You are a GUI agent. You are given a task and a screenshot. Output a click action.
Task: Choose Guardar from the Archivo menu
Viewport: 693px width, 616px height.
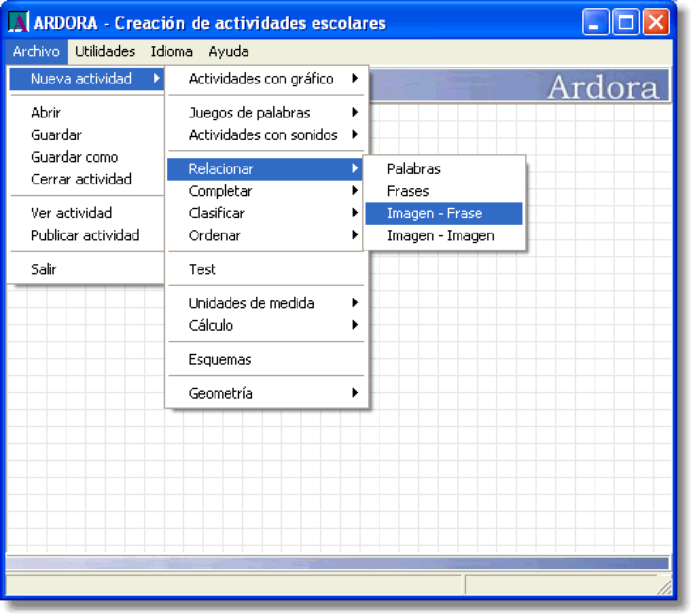pos(87,134)
